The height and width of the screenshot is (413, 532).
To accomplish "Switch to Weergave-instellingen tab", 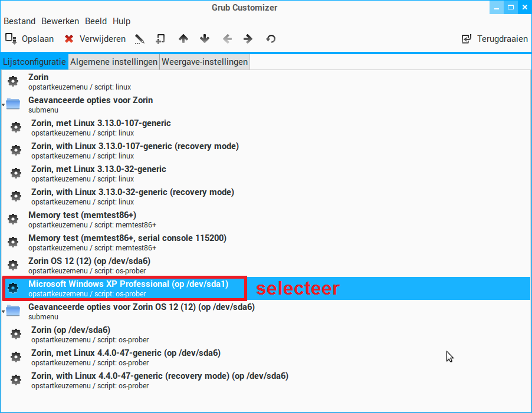I will 205,62.
